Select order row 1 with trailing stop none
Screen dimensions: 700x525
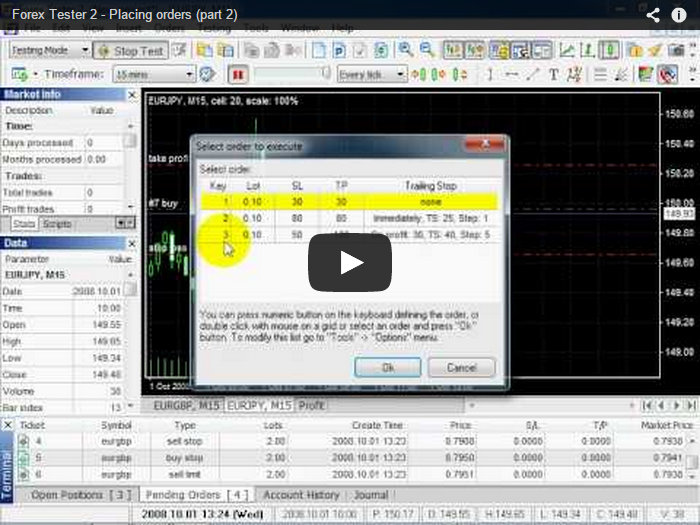349,202
